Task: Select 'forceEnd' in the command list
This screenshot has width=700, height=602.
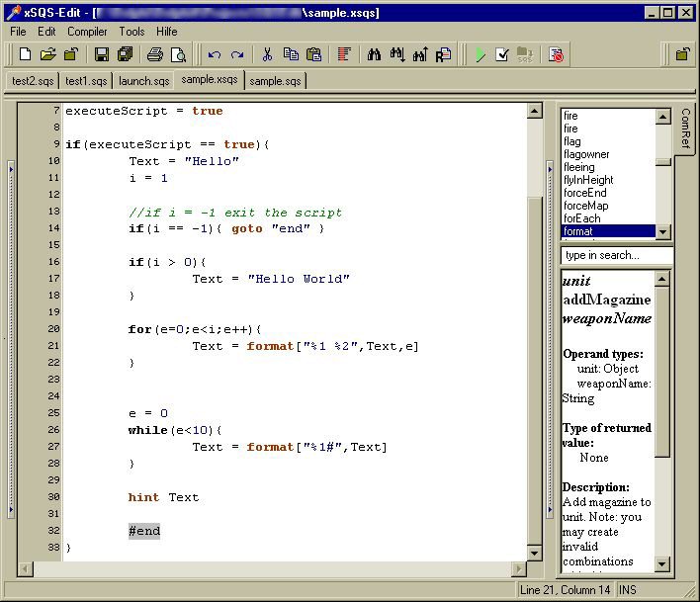Action: 608,193
